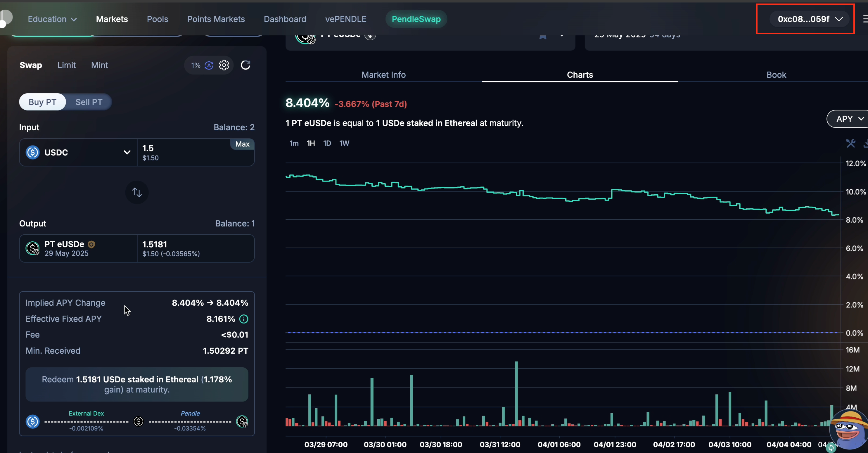Click the PT eUSDe shield badge
868x453 pixels.
point(91,244)
